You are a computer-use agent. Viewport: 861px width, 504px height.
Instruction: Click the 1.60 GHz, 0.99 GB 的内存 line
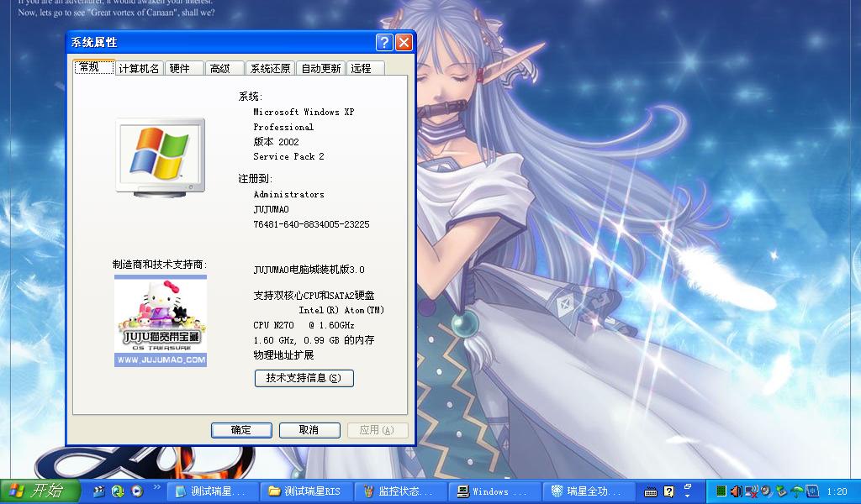click(x=314, y=340)
